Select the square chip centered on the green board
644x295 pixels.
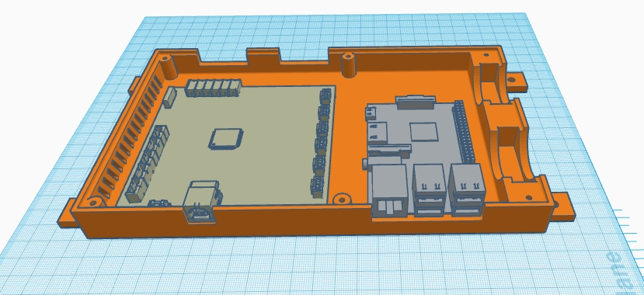(x=225, y=139)
